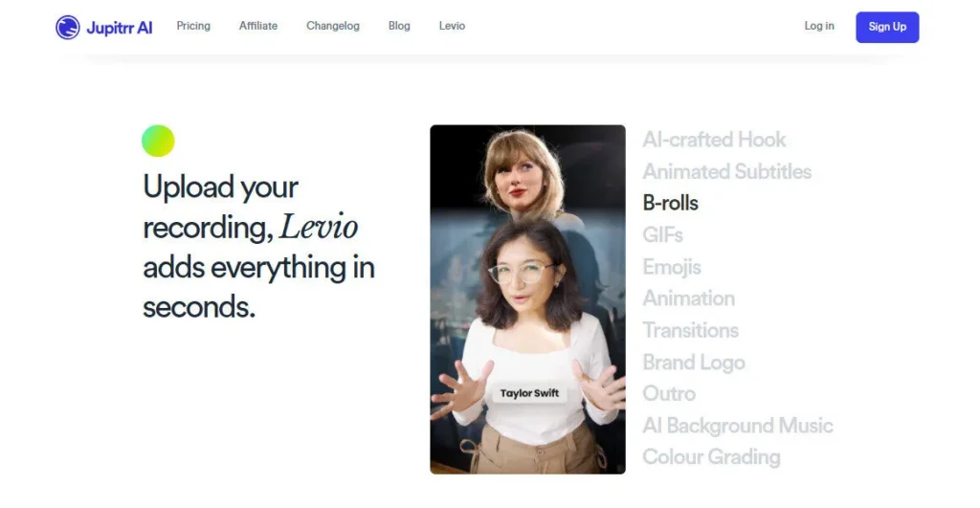Select the Transitions feature
The width and height of the screenshot is (980, 508).
691,330
